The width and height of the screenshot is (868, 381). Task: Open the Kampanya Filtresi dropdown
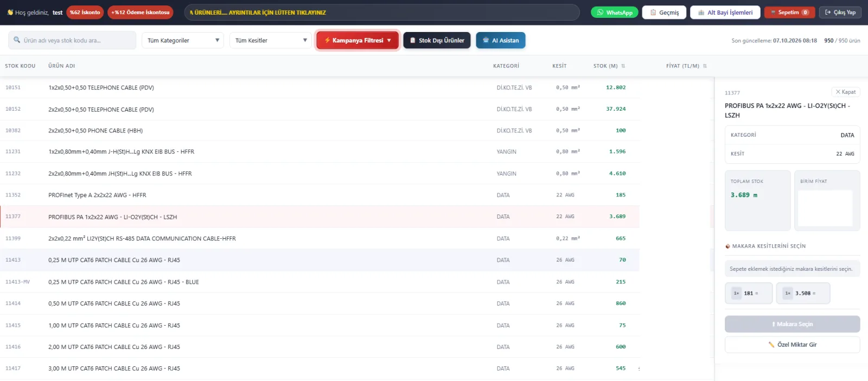358,40
